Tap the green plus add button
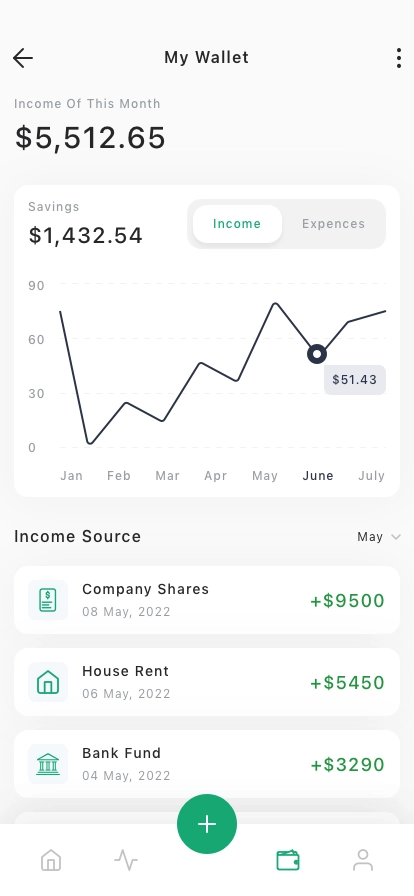 tap(207, 823)
